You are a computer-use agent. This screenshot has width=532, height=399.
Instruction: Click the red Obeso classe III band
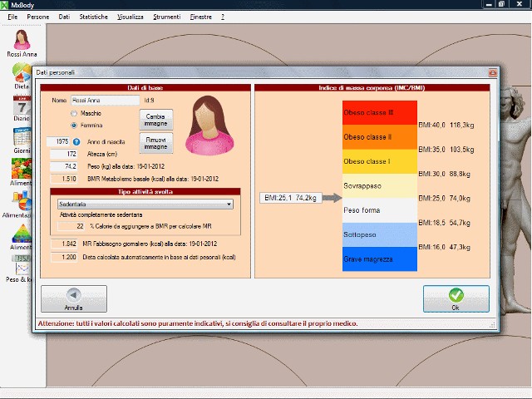(x=379, y=112)
